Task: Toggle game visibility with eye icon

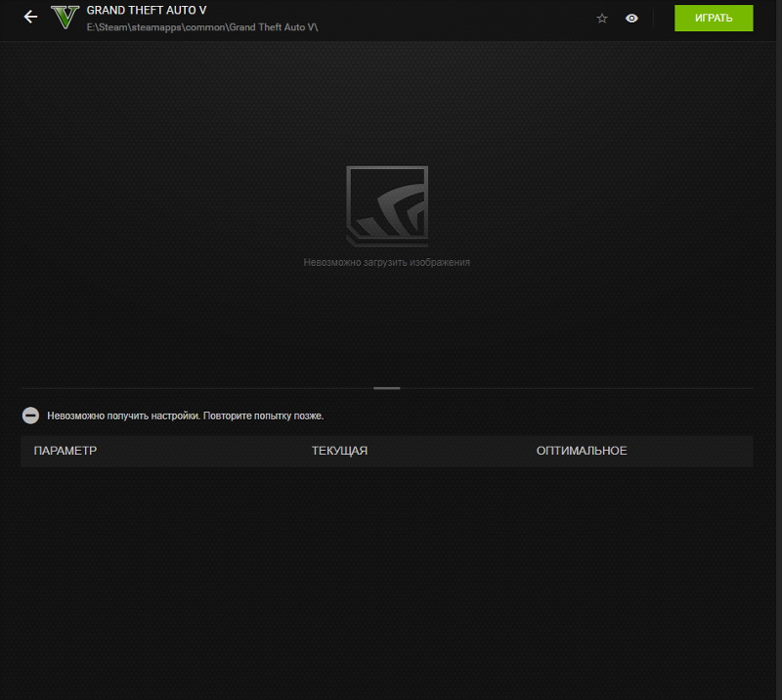Action: click(631, 19)
